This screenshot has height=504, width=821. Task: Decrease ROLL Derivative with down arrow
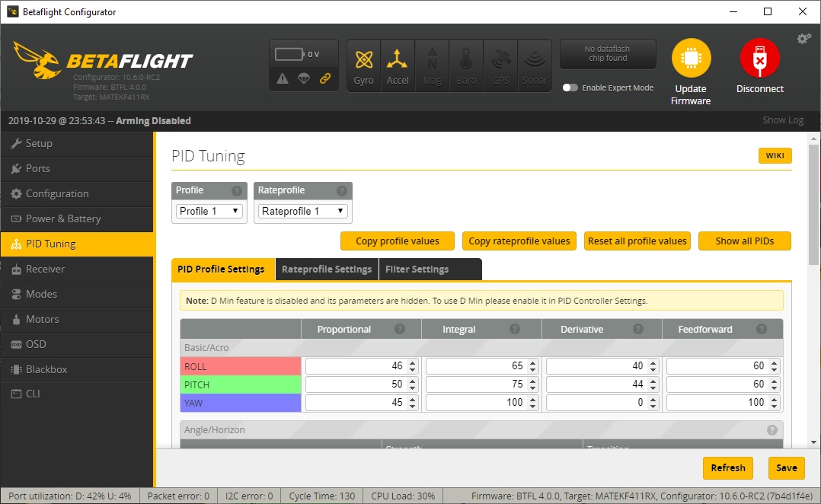[x=653, y=370]
